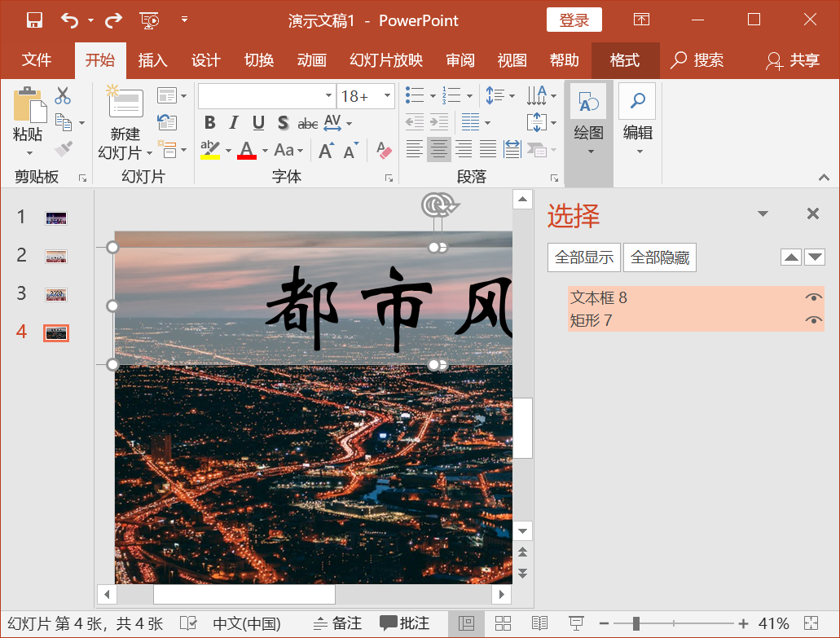Open the 绘图 drawing panel icon

(588, 102)
